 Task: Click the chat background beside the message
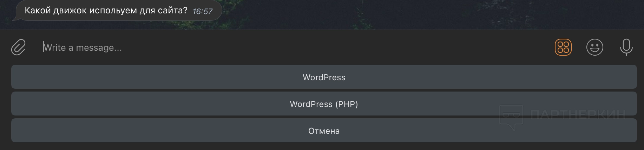pos(386,14)
